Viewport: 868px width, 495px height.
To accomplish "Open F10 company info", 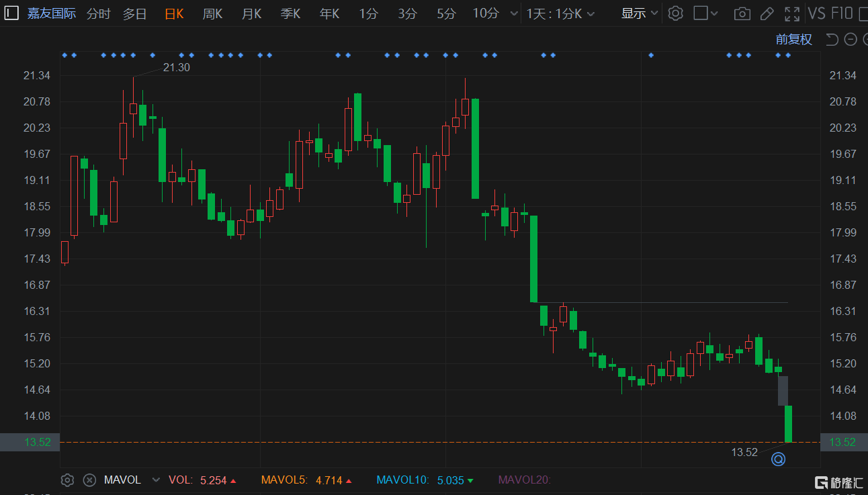I will coord(842,13).
